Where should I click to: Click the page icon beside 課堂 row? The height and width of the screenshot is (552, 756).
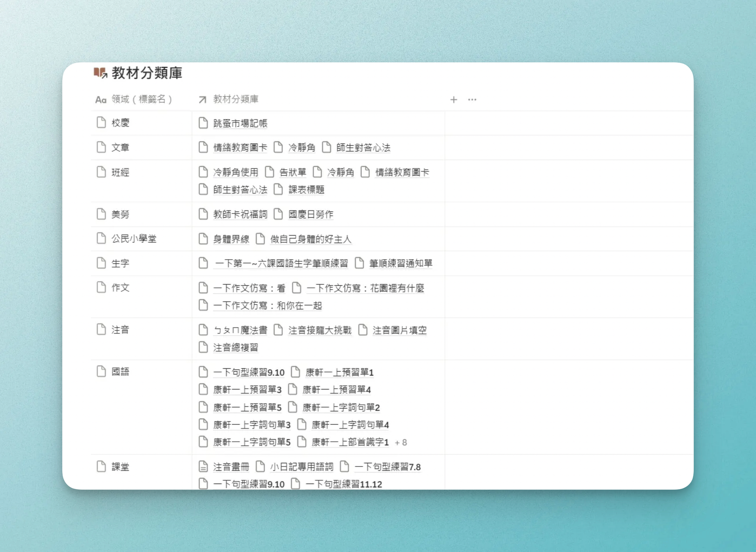click(x=101, y=467)
